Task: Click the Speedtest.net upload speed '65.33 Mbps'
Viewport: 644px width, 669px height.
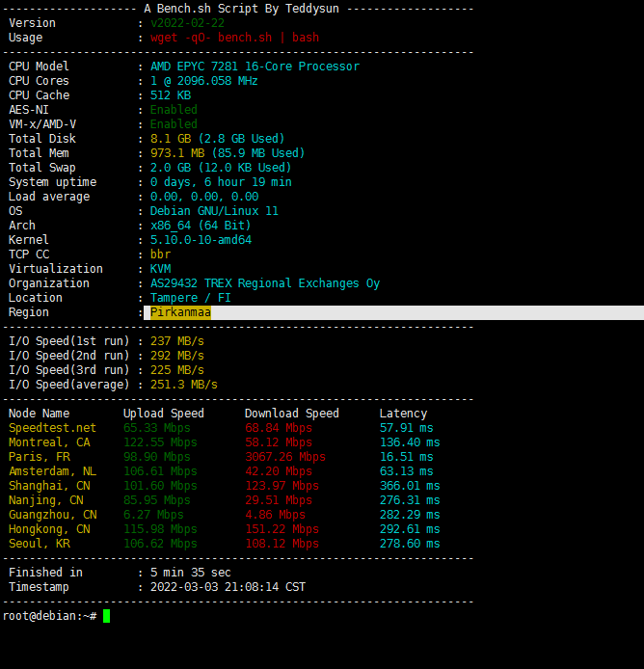Action: click(x=157, y=428)
